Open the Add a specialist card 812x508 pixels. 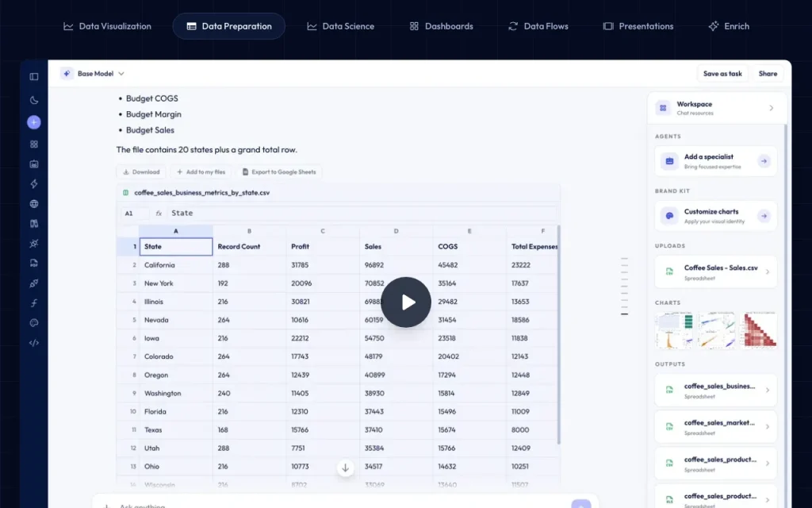(x=716, y=161)
